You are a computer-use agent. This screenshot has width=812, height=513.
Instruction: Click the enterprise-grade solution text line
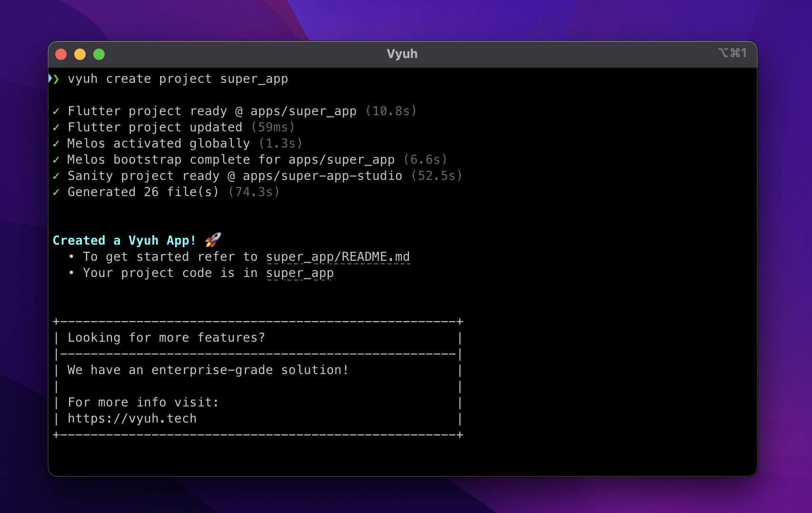tap(208, 370)
